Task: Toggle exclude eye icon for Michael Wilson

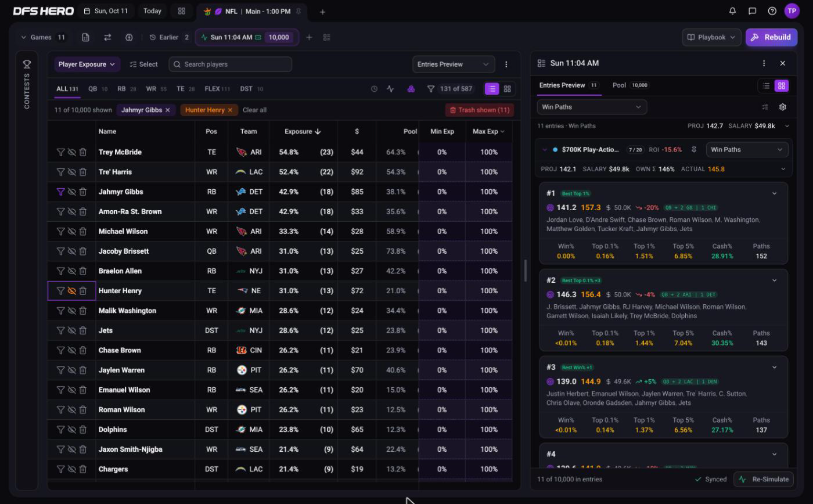Action: click(x=72, y=232)
